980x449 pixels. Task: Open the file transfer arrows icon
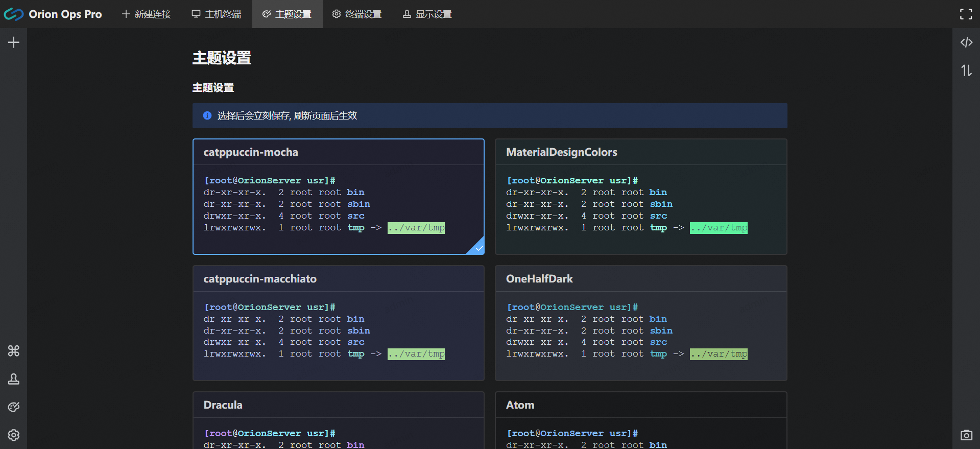click(x=966, y=70)
